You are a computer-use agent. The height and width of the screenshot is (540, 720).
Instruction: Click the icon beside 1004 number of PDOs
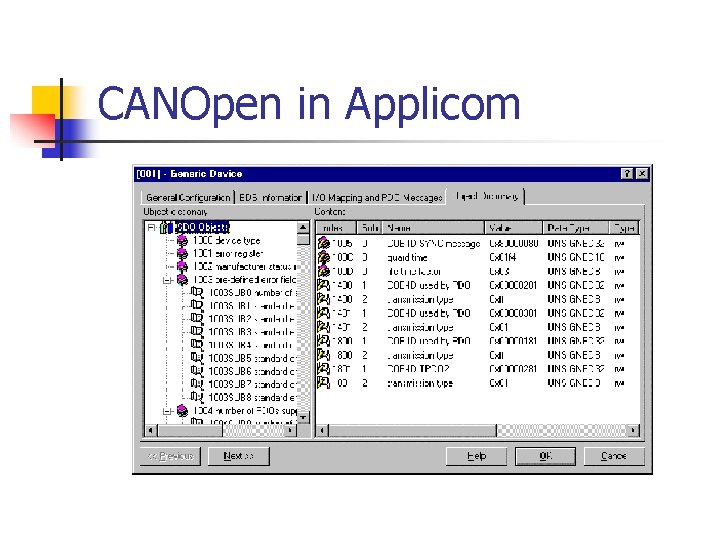pyautogui.click(x=182, y=410)
